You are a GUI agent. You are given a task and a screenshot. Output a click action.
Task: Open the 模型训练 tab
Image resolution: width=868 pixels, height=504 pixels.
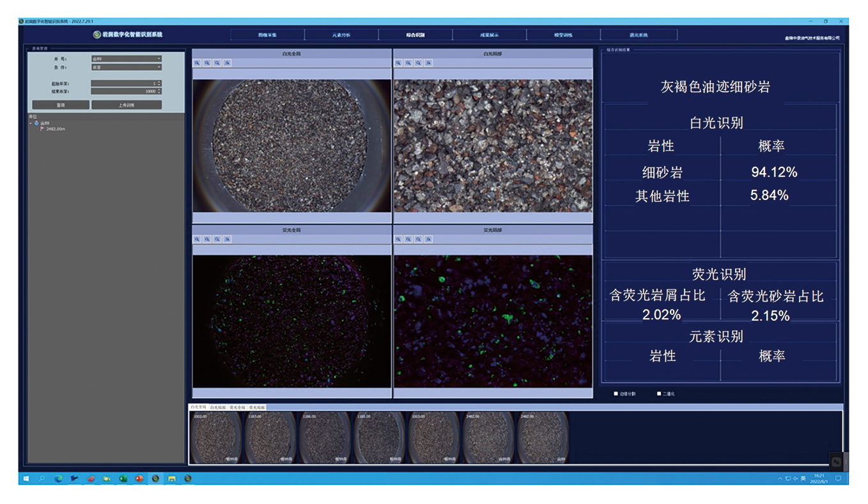(x=563, y=35)
